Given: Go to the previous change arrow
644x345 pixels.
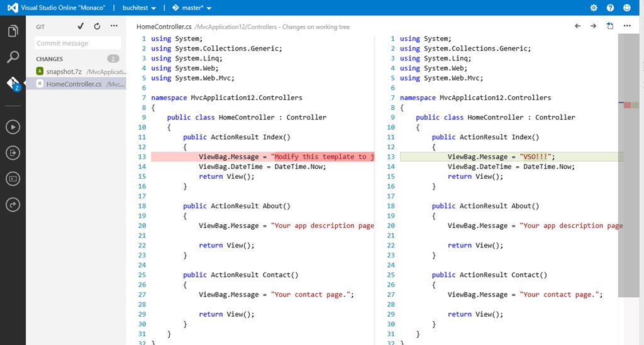Looking at the screenshot, I should [577, 26].
